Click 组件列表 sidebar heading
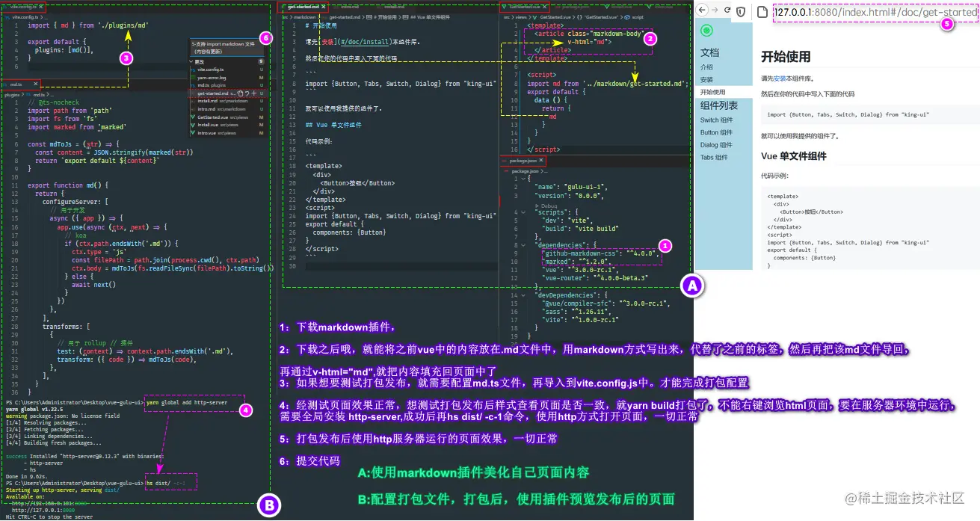 tap(719, 105)
